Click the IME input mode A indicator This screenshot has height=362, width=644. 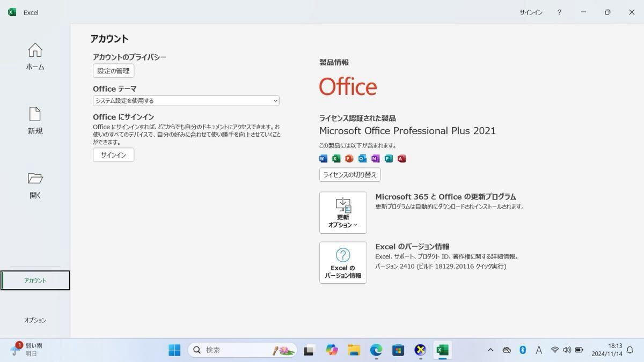[539, 350]
